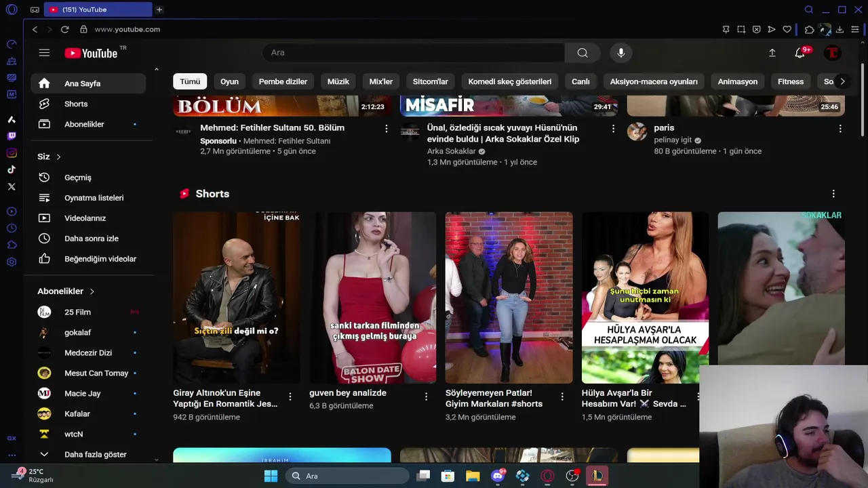Go back in browser history
This screenshot has height=488, width=868.
35,29
